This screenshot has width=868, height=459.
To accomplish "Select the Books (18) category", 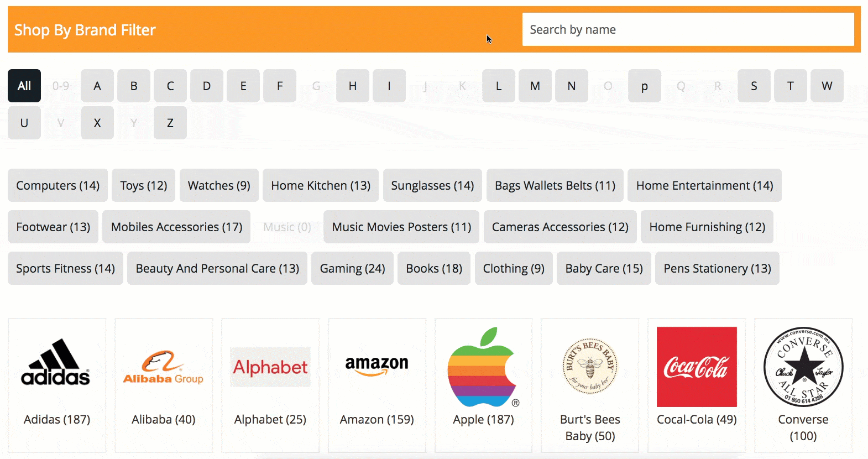I will 434,268.
